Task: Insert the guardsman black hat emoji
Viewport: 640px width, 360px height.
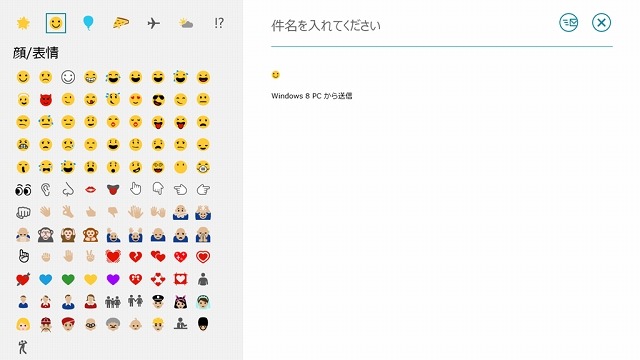Action: pos(203,324)
